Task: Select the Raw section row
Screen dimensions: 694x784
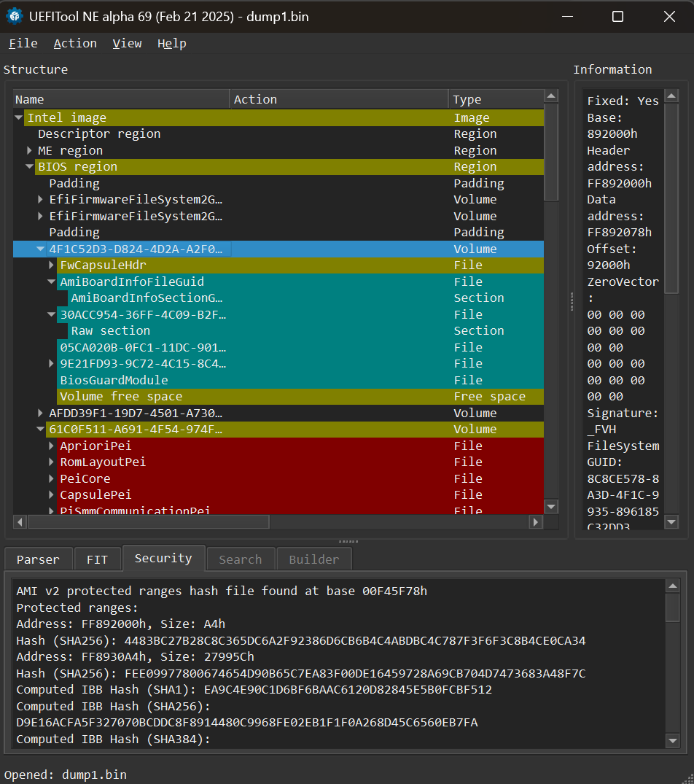Action: [278, 330]
